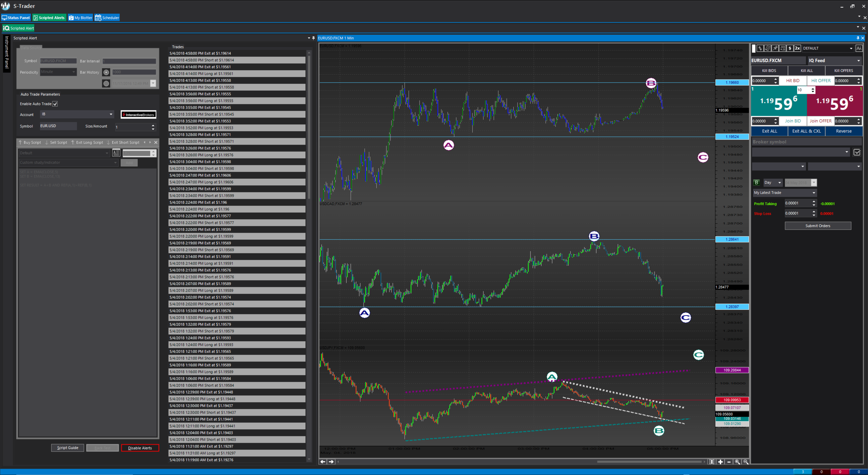Click the Interactive Brokers logo
The image size is (868, 475).
pyautogui.click(x=139, y=115)
